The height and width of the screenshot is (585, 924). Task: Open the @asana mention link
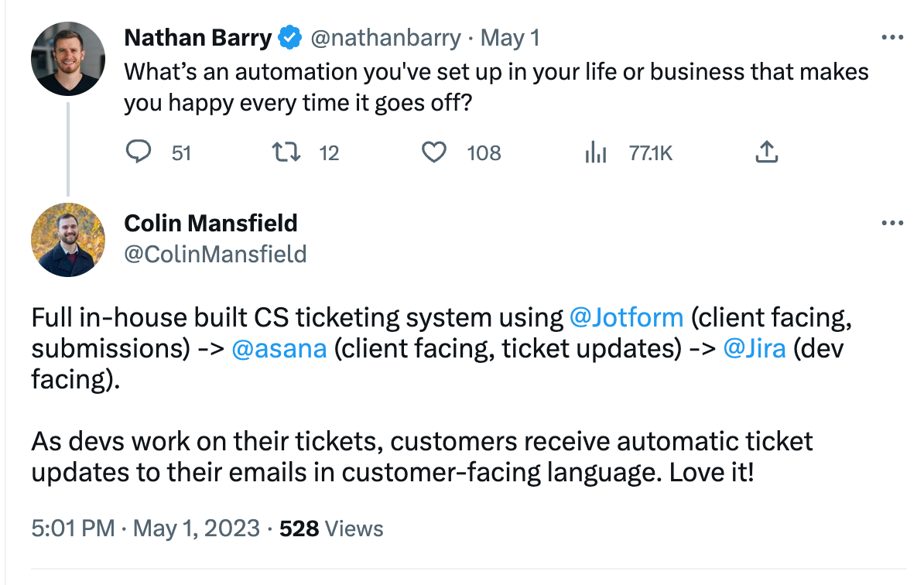pos(279,349)
